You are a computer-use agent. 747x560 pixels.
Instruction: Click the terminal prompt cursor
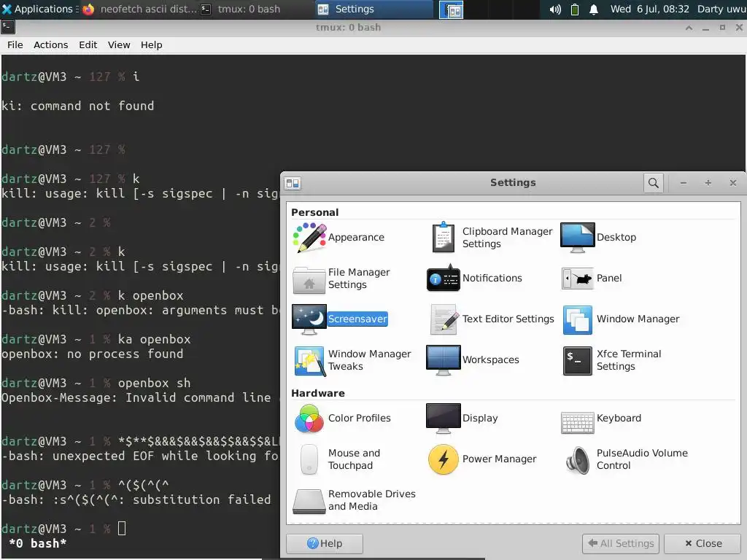point(122,529)
